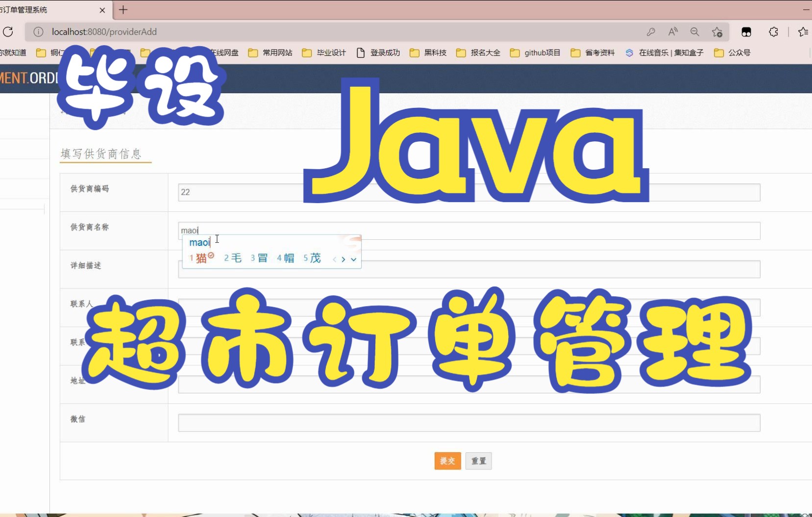
Task: Click the 微信 input field
Action: pyautogui.click(x=469, y=423)
